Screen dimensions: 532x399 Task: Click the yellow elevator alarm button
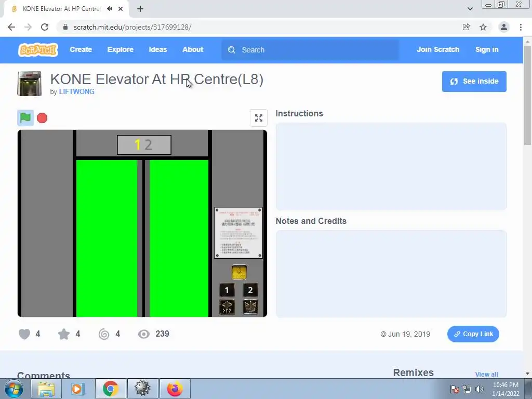[x=239, y=272]
